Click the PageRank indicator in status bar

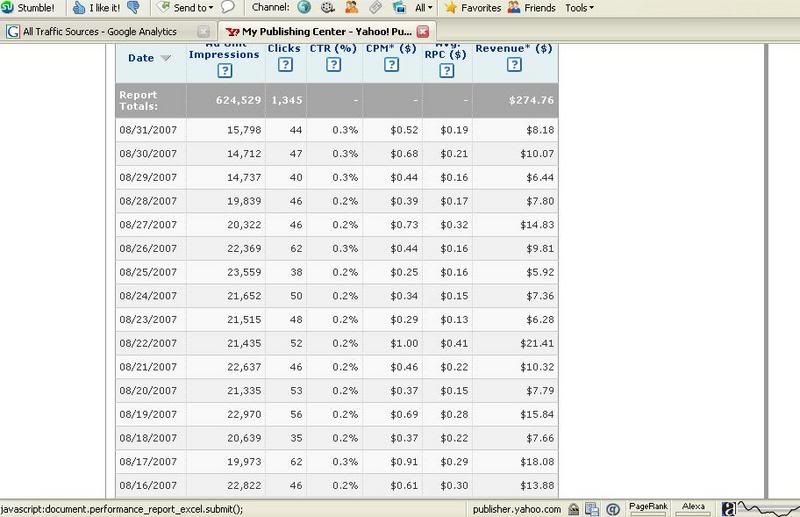pyautogui.click(x=648, y=508)
